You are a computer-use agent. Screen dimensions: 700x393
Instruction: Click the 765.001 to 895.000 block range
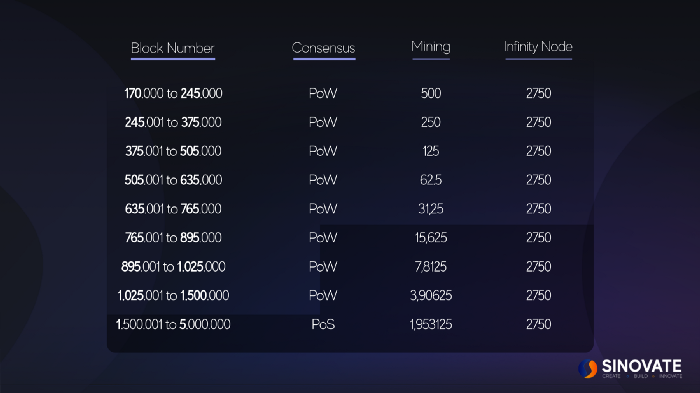173,238
